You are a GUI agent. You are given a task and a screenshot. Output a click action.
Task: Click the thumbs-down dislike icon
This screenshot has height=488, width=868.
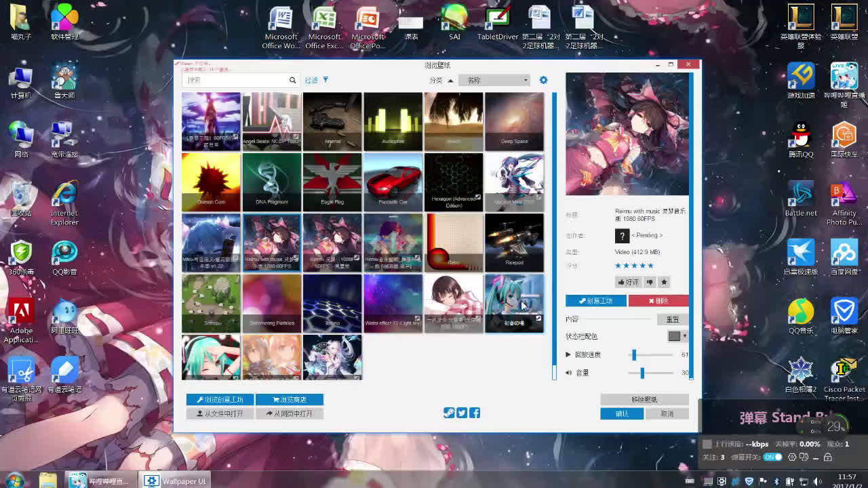[x=650, y=282]
